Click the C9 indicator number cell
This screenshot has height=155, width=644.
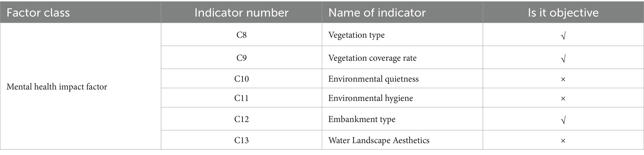[x=241, y=58]
